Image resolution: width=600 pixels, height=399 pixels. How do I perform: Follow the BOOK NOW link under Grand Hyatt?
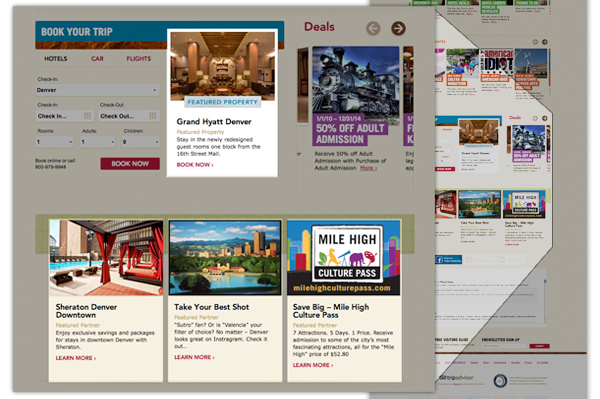pos(195,165)
